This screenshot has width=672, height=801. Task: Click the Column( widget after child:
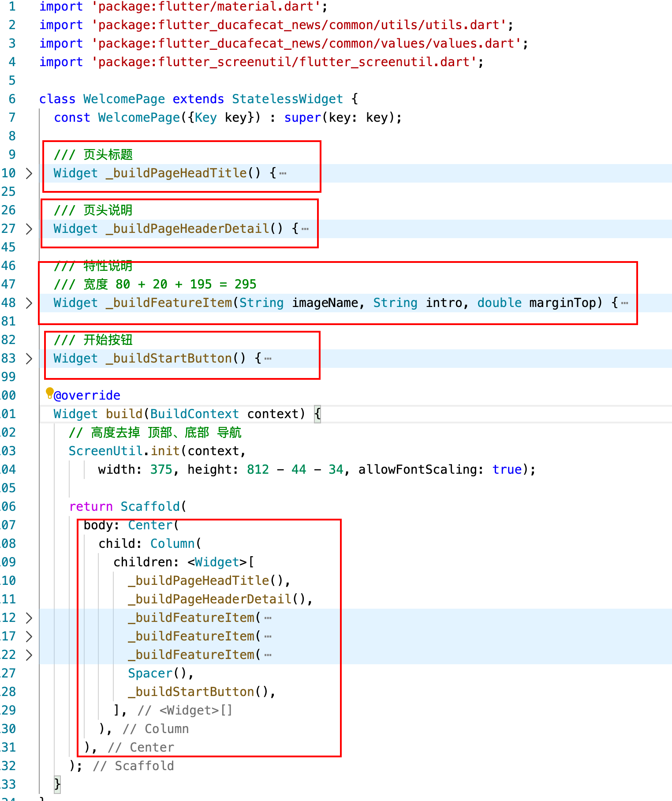click(x=176, y=544)
